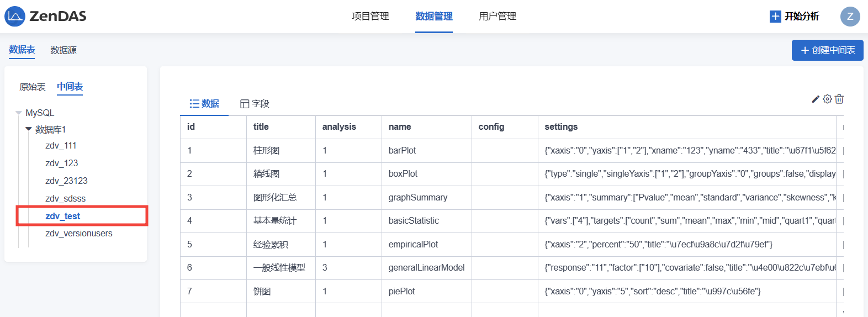Select the zdv_111 table
The width and height of the screenshot is (868, 317).
click(61, 146)
